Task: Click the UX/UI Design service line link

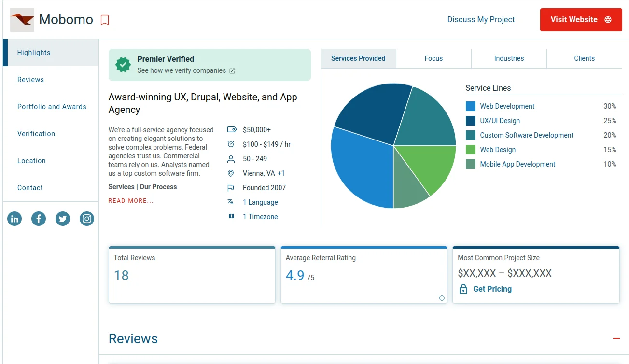Action: tap(500, 121)
